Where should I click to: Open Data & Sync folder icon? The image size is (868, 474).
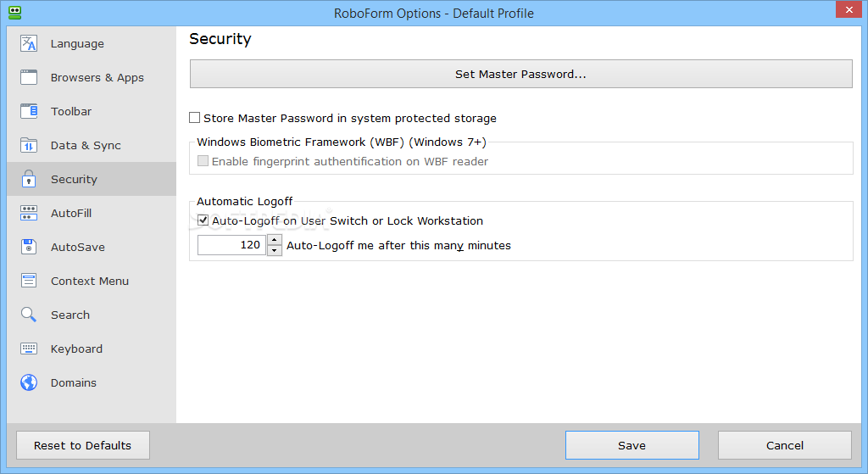(29, 145)
